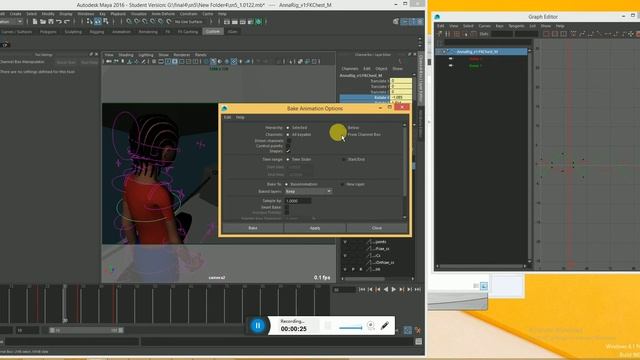Switch to the Custom shelf tab
The width and height of the screenshot is (640, 360).
pos(213,31)
